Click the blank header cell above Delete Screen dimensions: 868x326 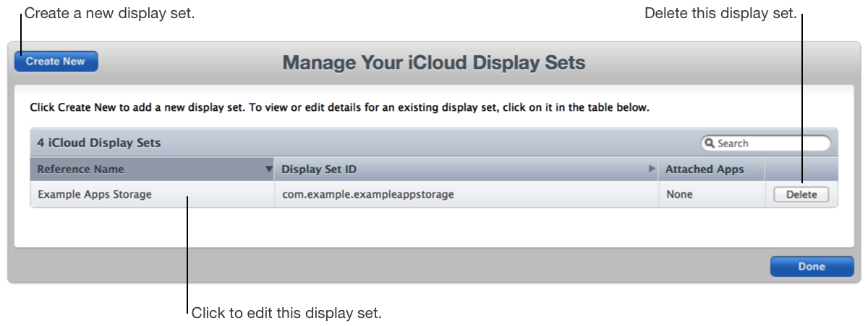(801, 170)
